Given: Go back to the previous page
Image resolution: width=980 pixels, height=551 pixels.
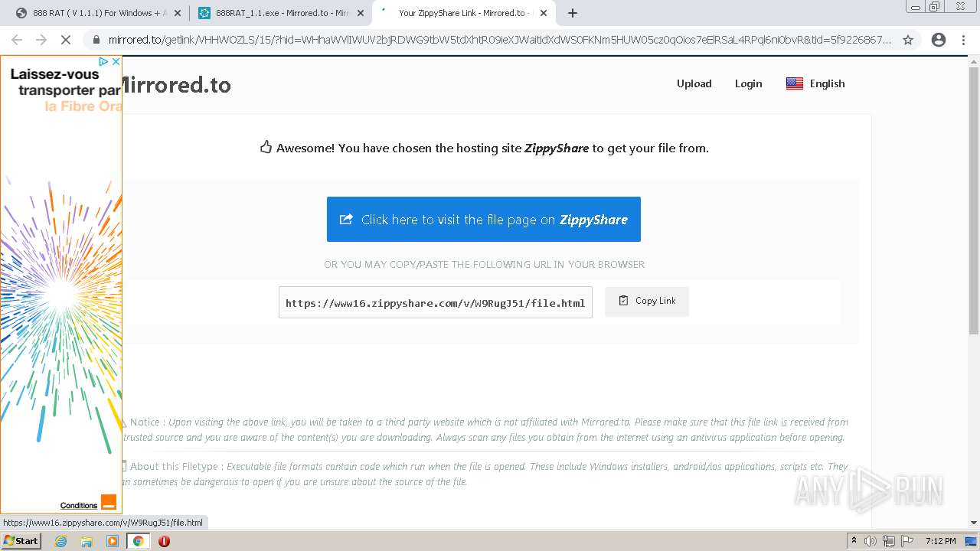Looking at the screenshot, I should coord(17,40).
